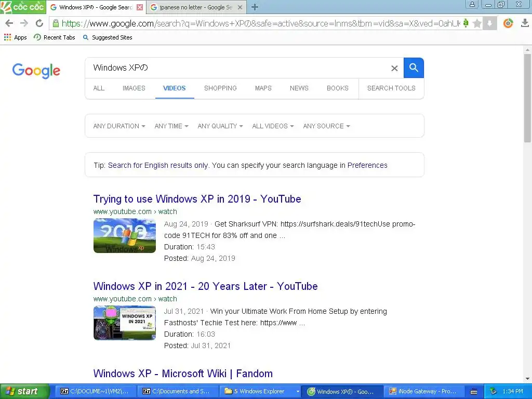Click Search for English results only link

[158, 165]
